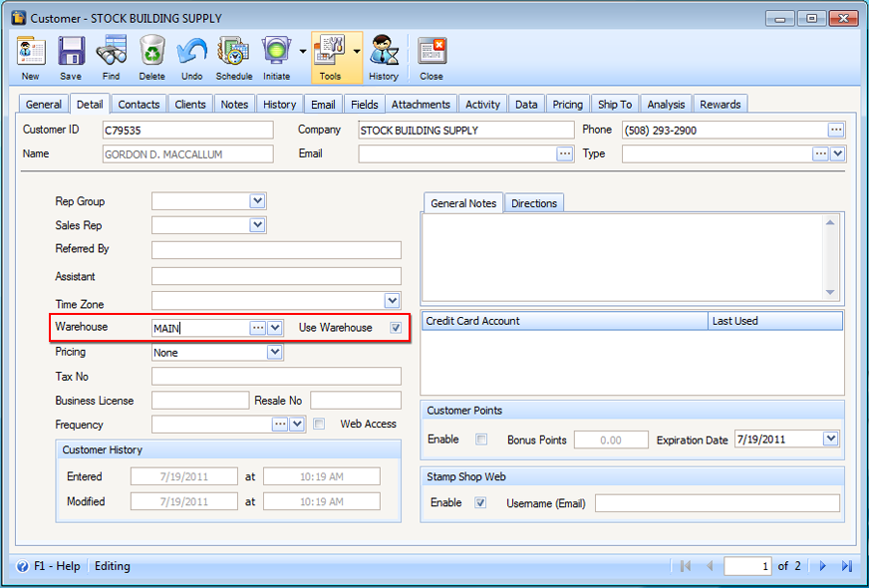Open Email field ellipsis lookup
869x588 pixels.
pyautogui.click(x=564, y=153)
